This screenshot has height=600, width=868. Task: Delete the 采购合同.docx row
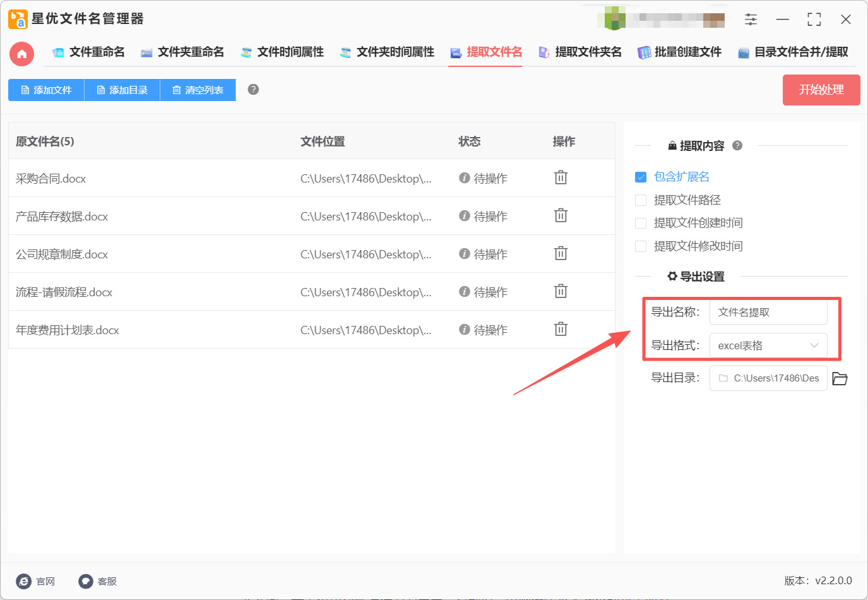561,177
